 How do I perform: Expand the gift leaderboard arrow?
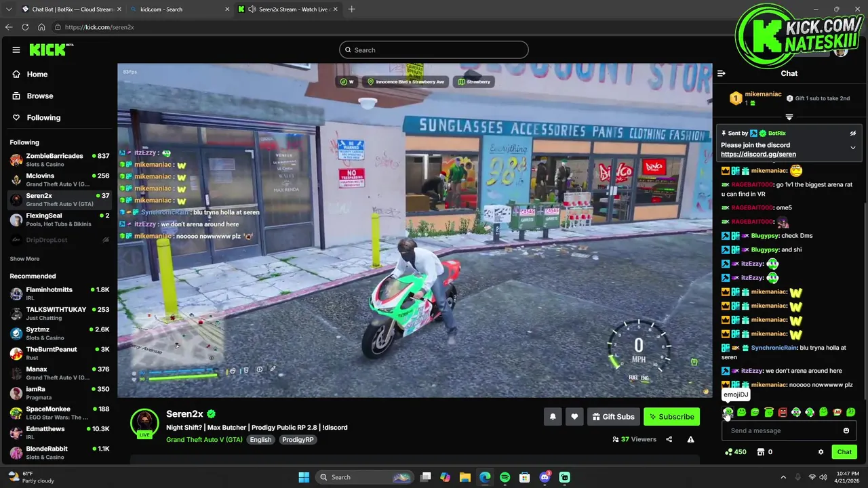(x=789, y=117)
